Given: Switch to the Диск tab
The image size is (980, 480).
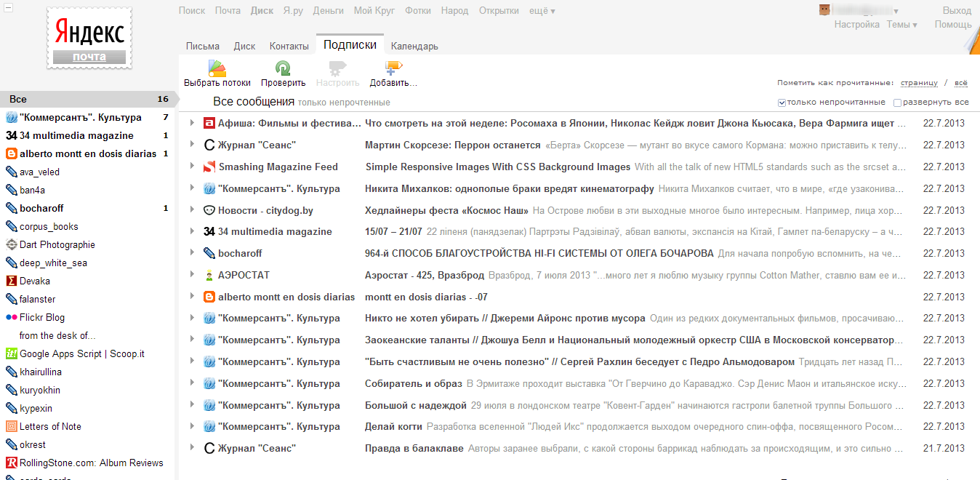Looking at the screenshot, I should tap(244, 46).
